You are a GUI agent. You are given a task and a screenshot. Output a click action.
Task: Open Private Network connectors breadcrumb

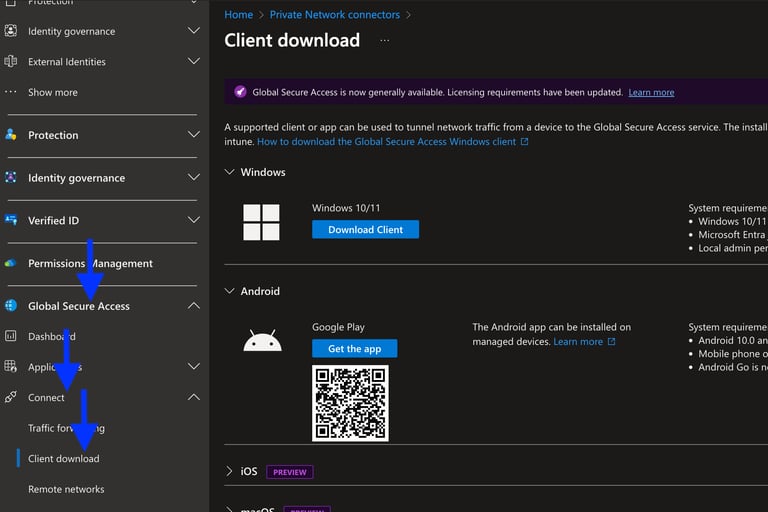pos(335,15)
